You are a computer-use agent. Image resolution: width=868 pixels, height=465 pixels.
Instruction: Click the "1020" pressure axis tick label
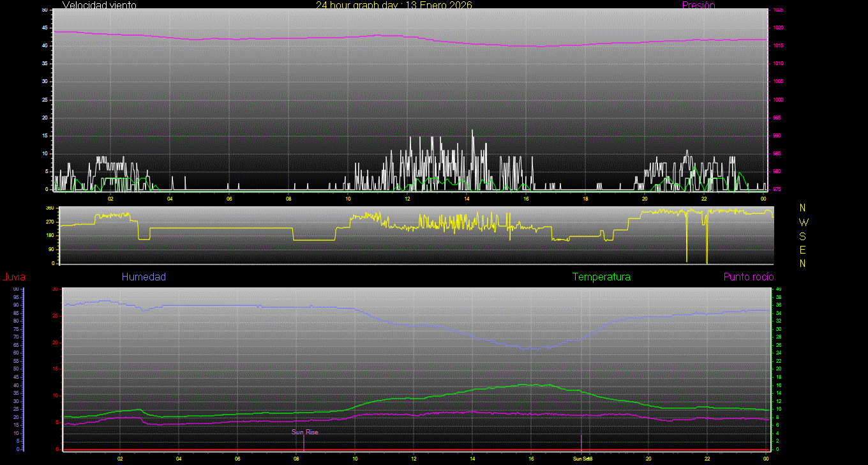tap(778, 28)
